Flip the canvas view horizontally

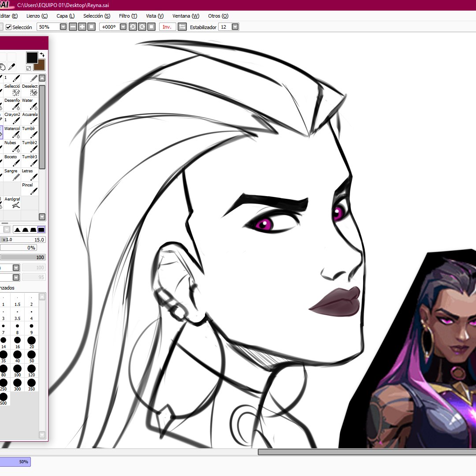pyautogui.click(x=182, y=27)
